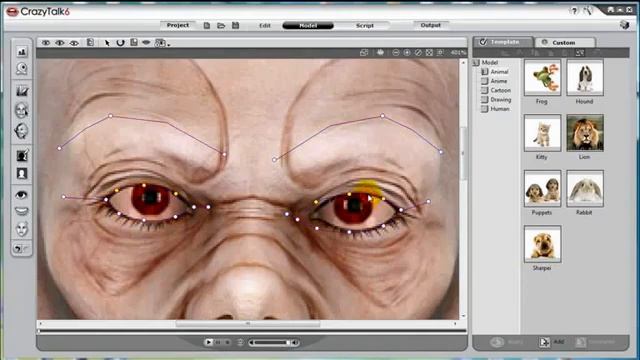
Task: Open the mouth and teeth settings tool
Action: pos(22,211)
